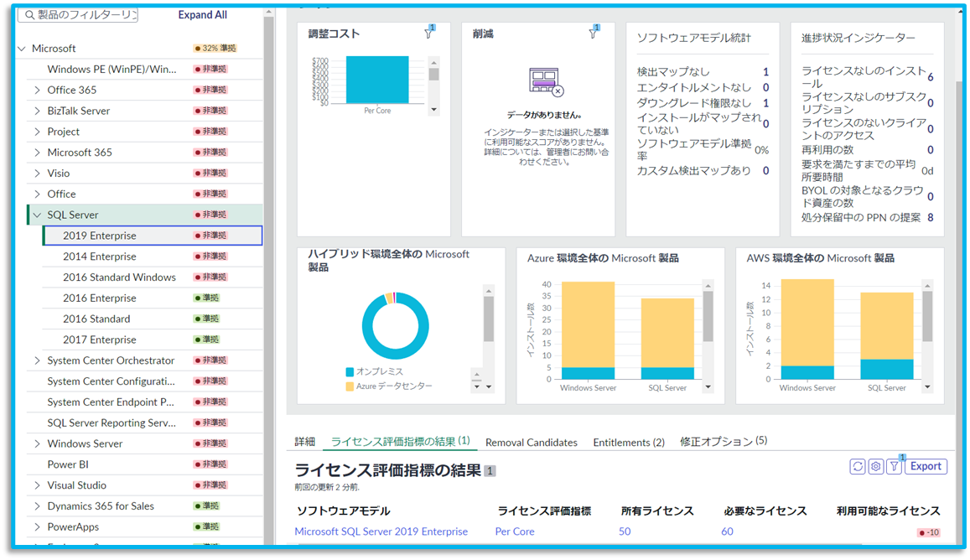The width and height of the screenshot is (970, 560).
Task: Click the Export button
Action: pos(926,466)
